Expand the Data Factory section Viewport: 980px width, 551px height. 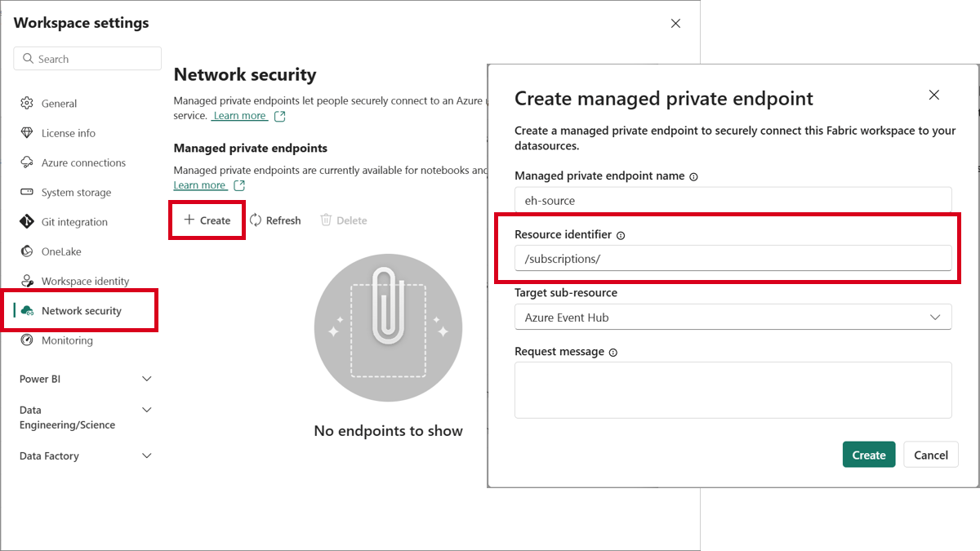pyautogui.click(x=147, y=455)
